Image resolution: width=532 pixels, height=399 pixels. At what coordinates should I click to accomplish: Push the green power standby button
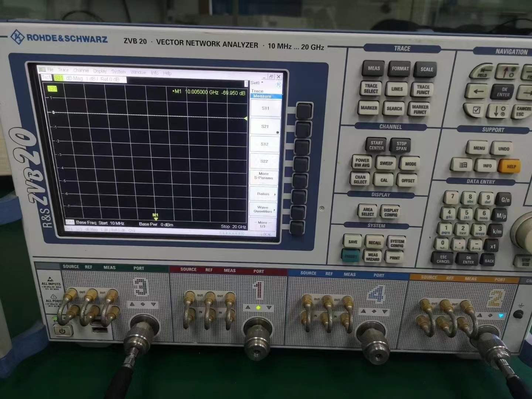click(x=62, y=331)
